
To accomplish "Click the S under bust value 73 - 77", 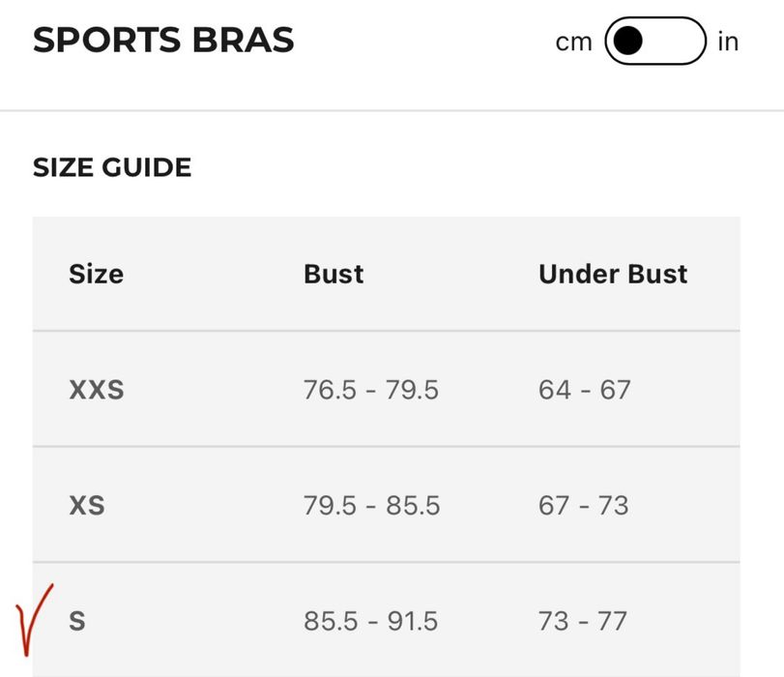I will pos(583,621).
